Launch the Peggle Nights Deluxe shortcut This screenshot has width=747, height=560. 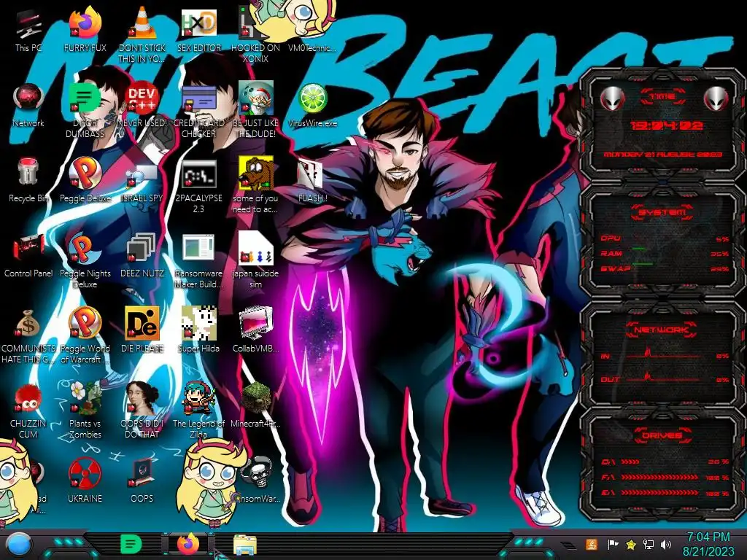85,249
